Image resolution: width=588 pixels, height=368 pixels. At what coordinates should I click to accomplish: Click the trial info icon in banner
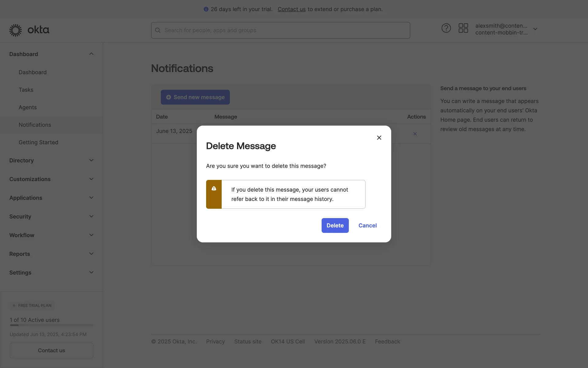[x=206, y=9]
